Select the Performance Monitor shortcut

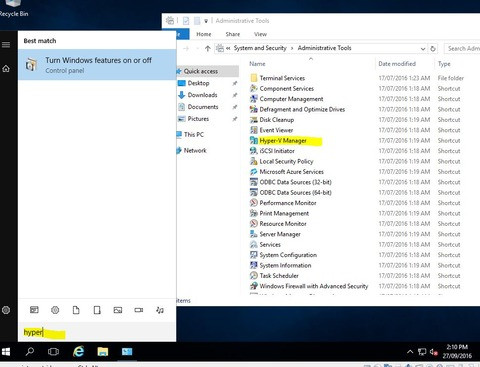[288, 203]
